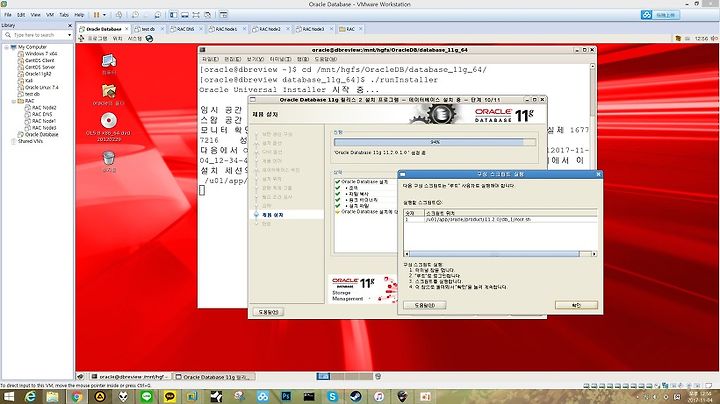Open the File menu in VMware

click(x=8, y=15)
